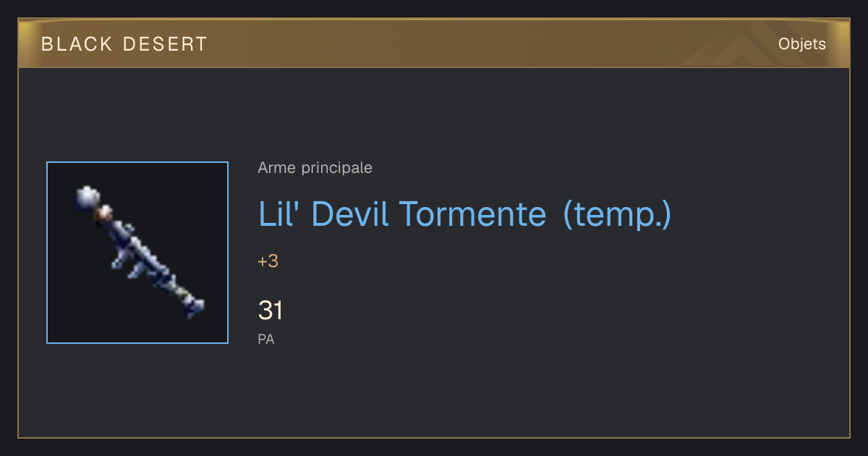Click the word Tormente in the item title
Screen dimensions: 868x456
[x=473, y=214]
